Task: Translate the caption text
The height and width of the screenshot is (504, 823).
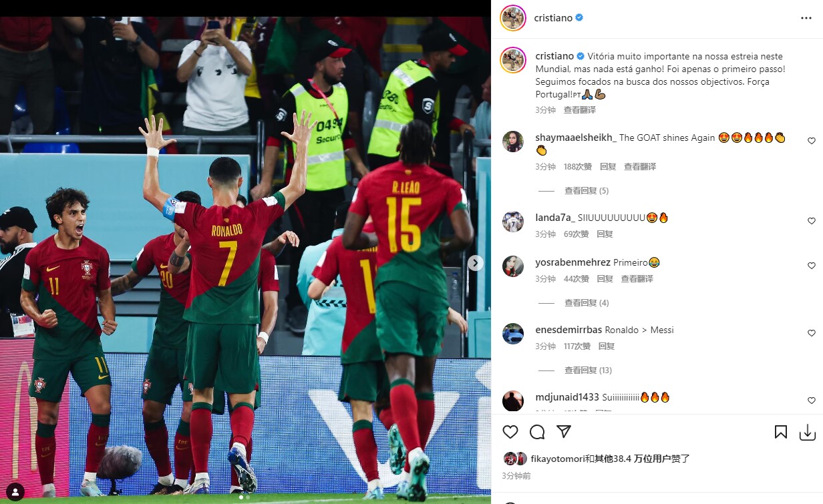Action: (579, 110)
